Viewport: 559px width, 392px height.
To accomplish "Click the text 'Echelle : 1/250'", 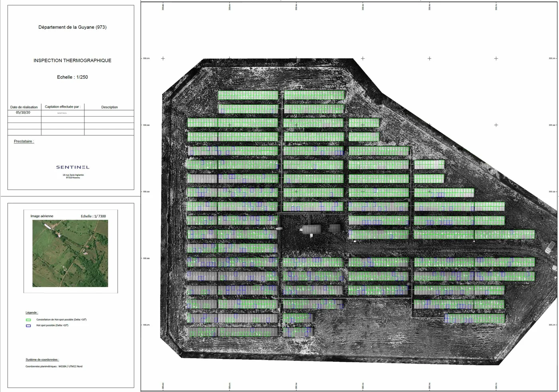I will tap(72, 77).
